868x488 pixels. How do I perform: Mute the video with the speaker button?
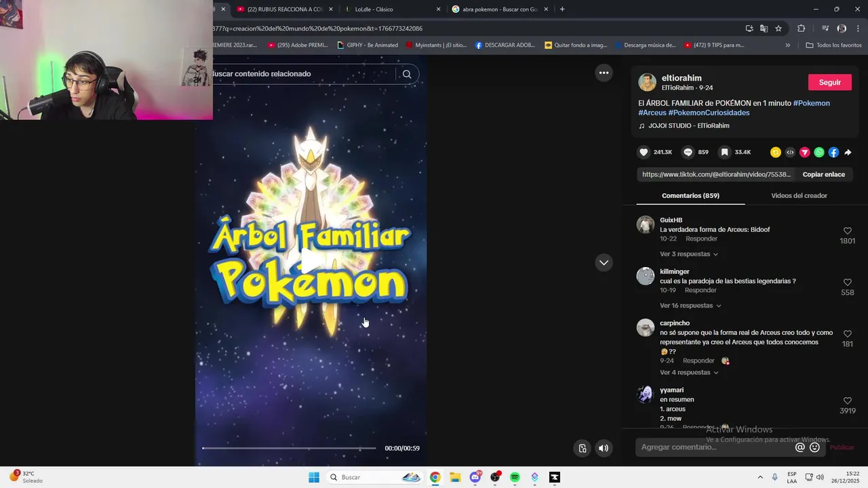604,448
